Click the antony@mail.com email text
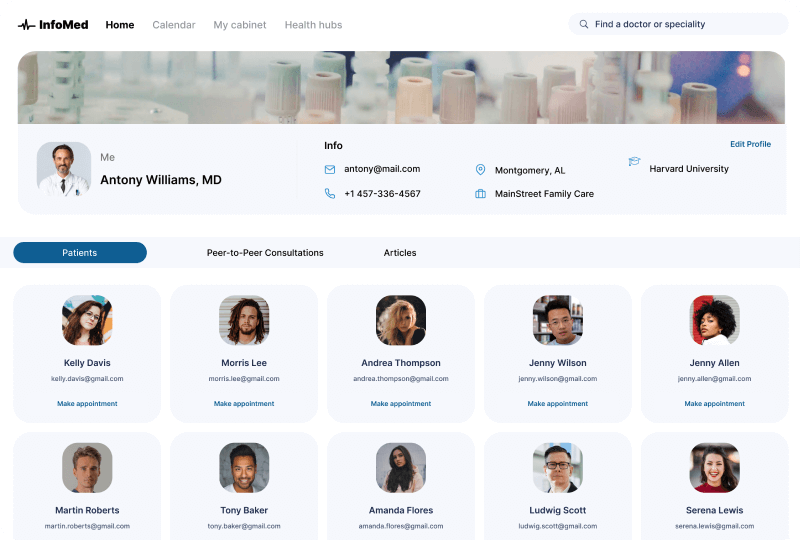The width and height of the screenshot is (801, 540). (382, 169)
